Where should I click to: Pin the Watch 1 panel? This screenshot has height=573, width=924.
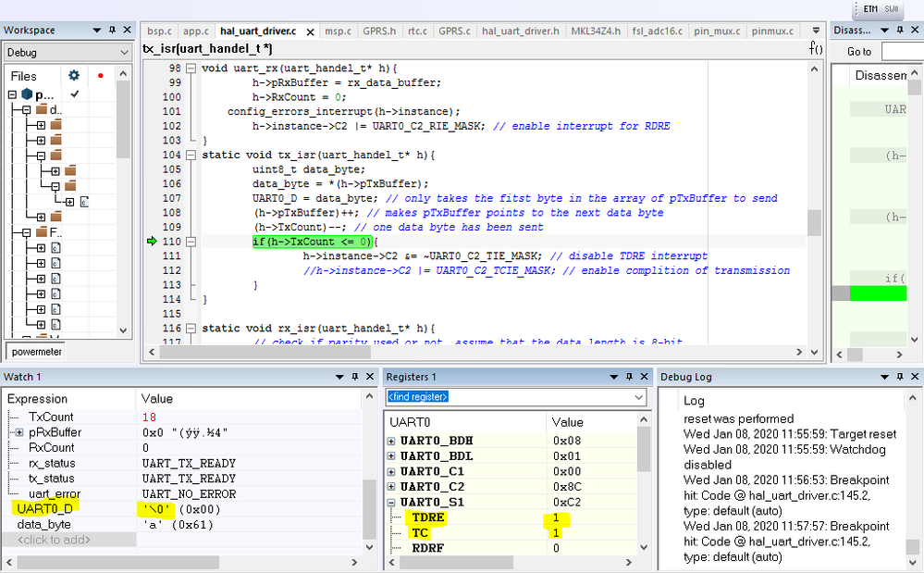coord(353,377)
